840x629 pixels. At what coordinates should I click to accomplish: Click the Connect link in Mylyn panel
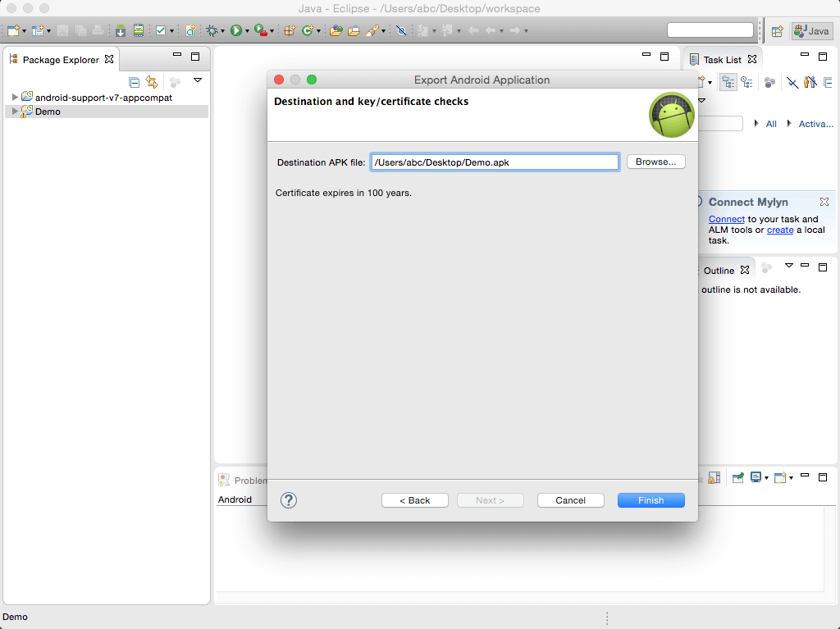click(x=727, y=219)
